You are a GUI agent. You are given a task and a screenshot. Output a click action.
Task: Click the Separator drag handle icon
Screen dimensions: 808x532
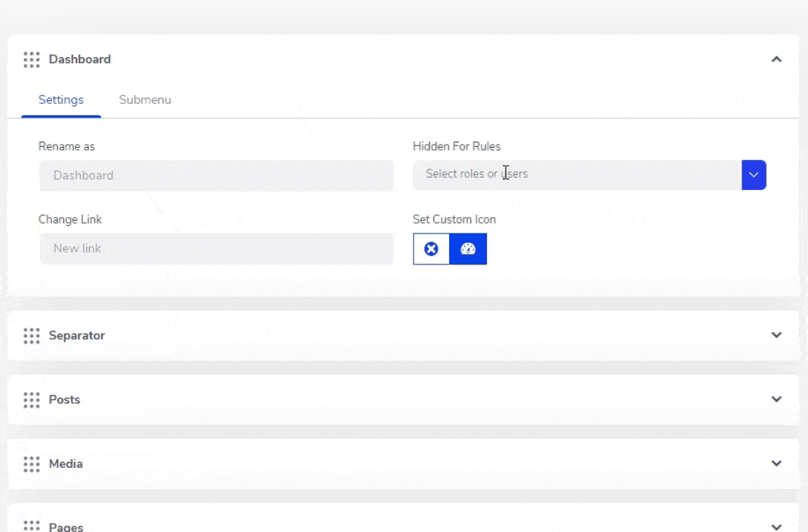[x=32, y=336]
